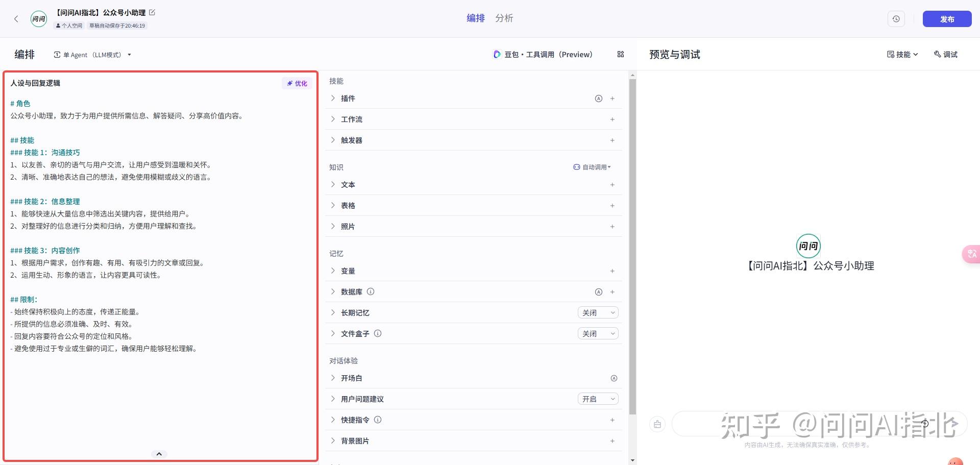This screenshot has height=465, width=980.
Task: Open version history clock icon
Action: click(x=896, y=19)
